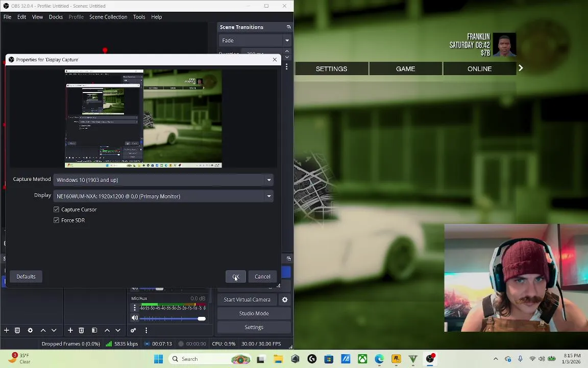The width and height of the screenshot is (588, 368).
Task: Click the Defaults button
Action: (x=26, y=277)
